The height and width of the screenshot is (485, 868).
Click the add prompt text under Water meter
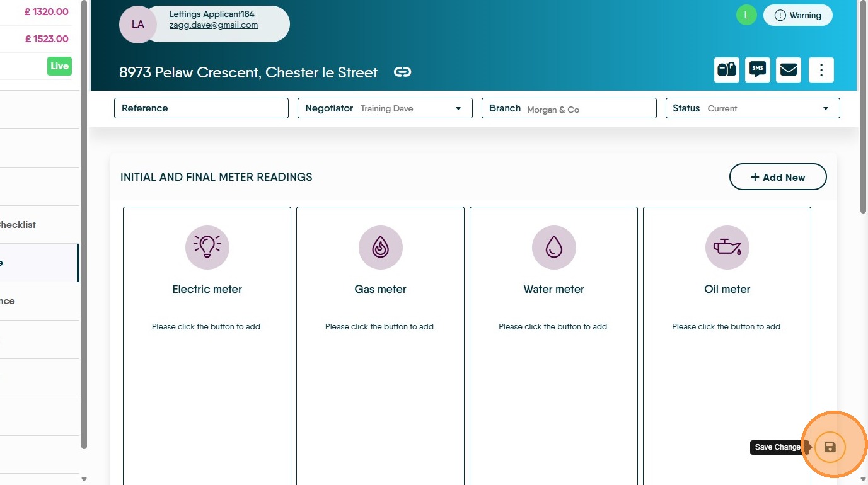[x=553, y=327]
